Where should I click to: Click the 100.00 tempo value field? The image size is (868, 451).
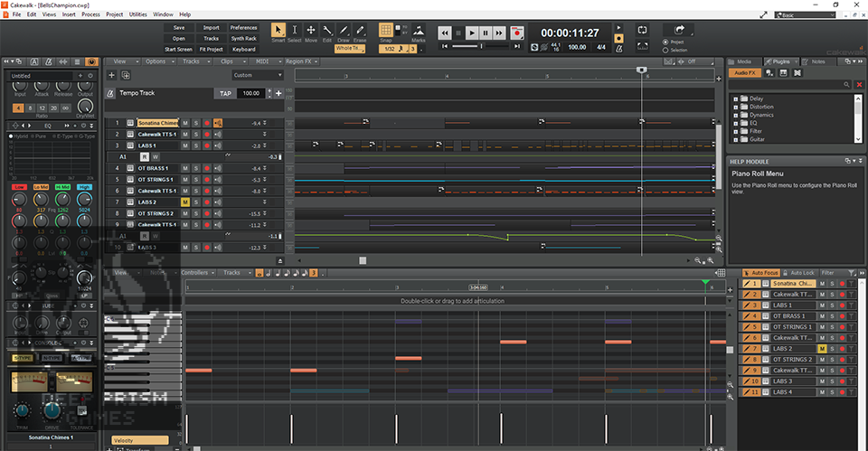[x=250, y=93]
